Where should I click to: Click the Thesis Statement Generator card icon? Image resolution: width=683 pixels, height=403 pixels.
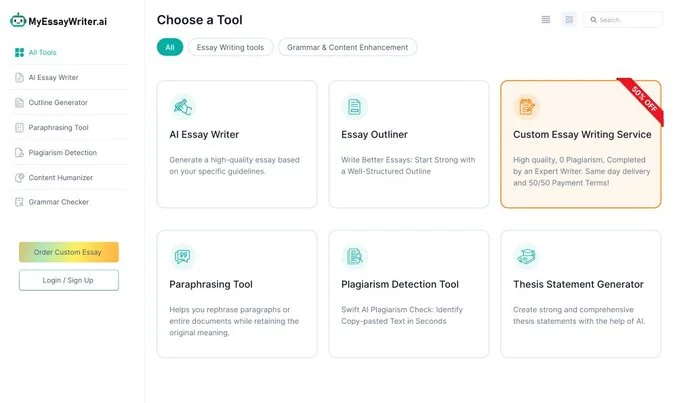526,256
